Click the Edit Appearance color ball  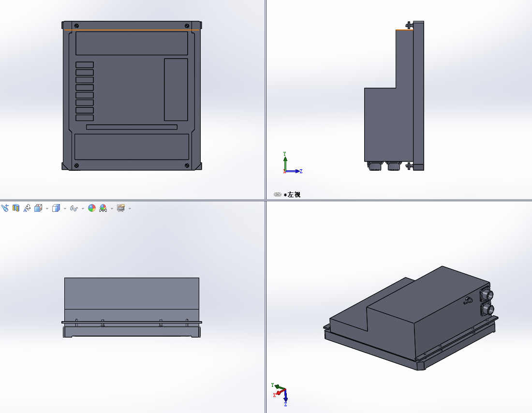(x=92, y=208)
